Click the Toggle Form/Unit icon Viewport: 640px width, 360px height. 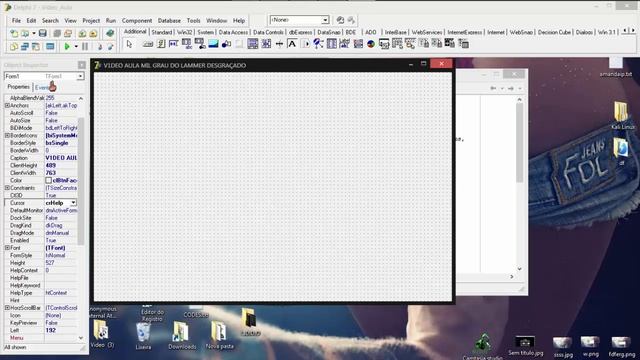[x=36, y=47]
